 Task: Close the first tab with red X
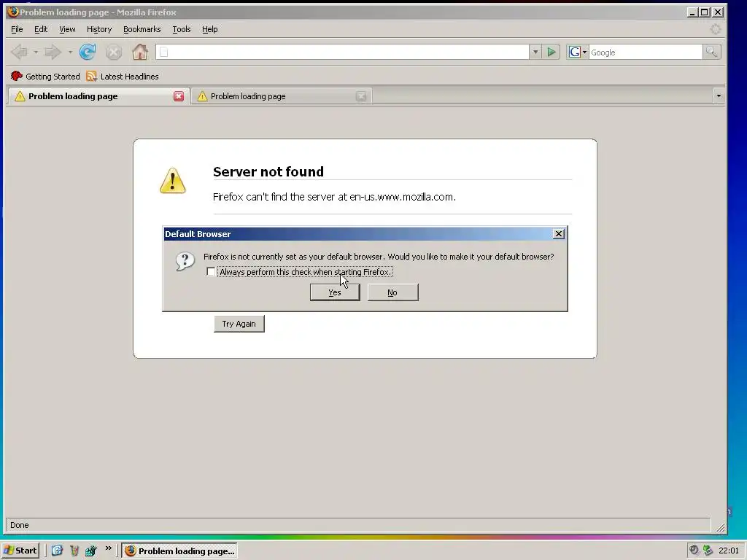click(x=179, y=96)
